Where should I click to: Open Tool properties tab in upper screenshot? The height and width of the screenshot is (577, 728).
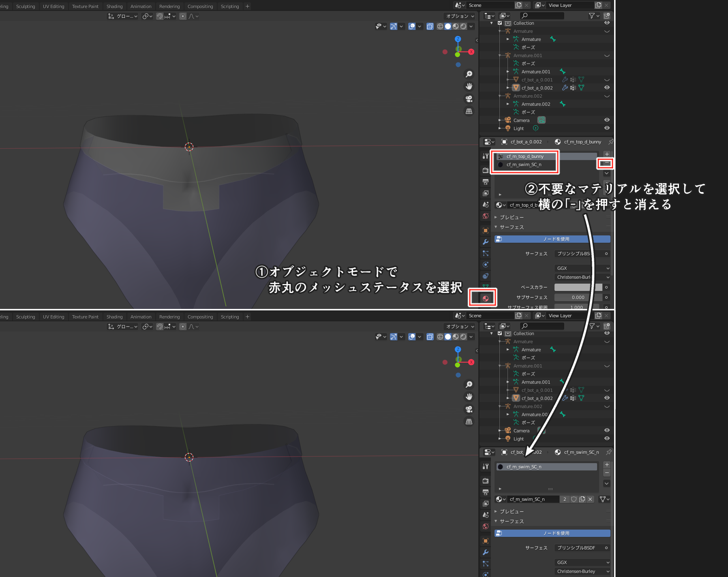pyautogui.click(x=485, y=156)
